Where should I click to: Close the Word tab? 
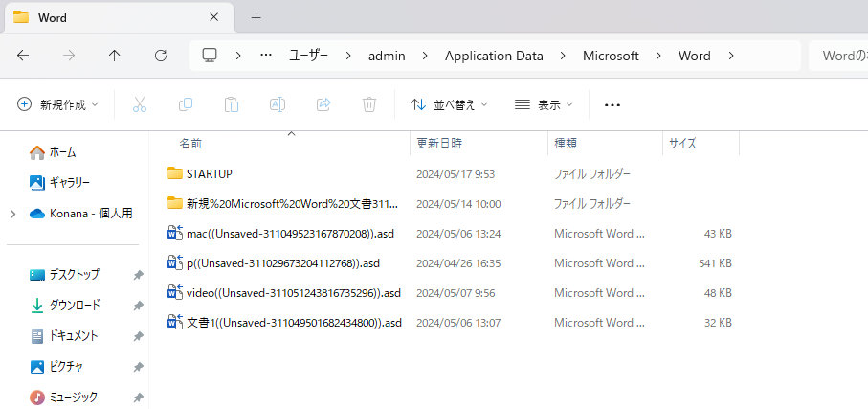click(213, 18)
